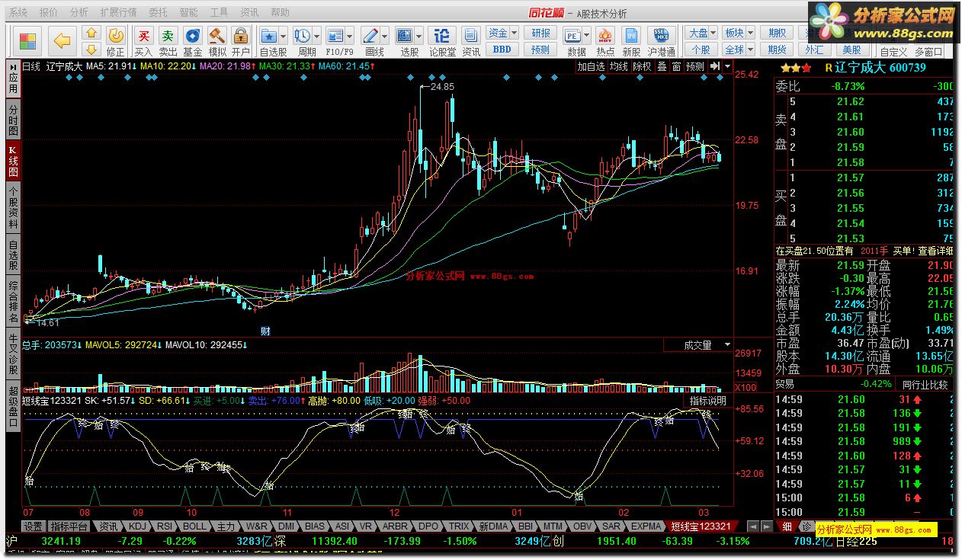
Task: Open the 工具 menu
Action: [219, 12]
